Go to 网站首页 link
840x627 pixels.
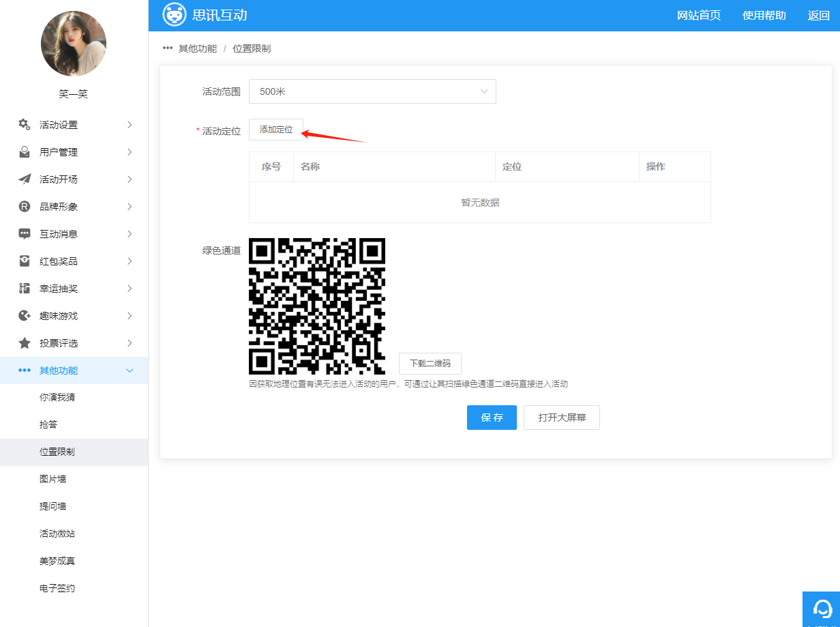[699, 16]
